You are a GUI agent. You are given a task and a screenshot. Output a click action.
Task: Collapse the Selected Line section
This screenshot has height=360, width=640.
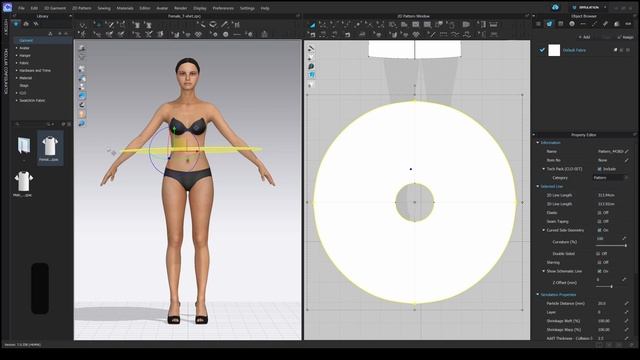pos(538,187)
